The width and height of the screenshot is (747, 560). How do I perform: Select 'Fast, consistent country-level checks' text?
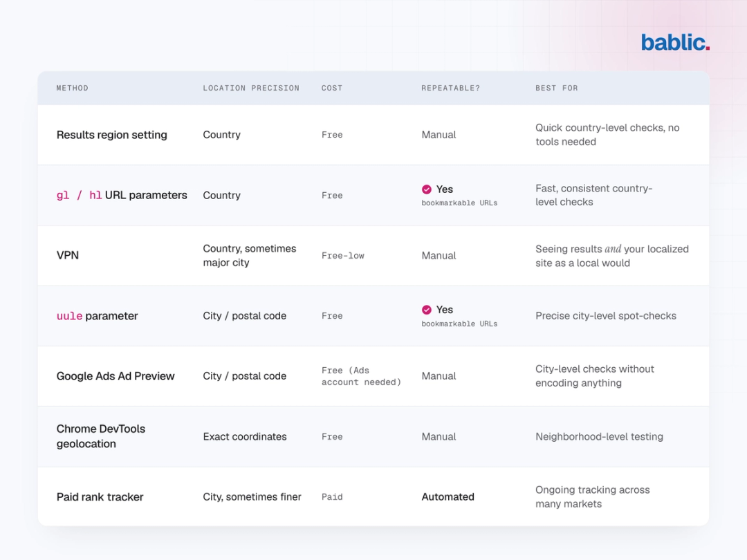pos(594,195)
